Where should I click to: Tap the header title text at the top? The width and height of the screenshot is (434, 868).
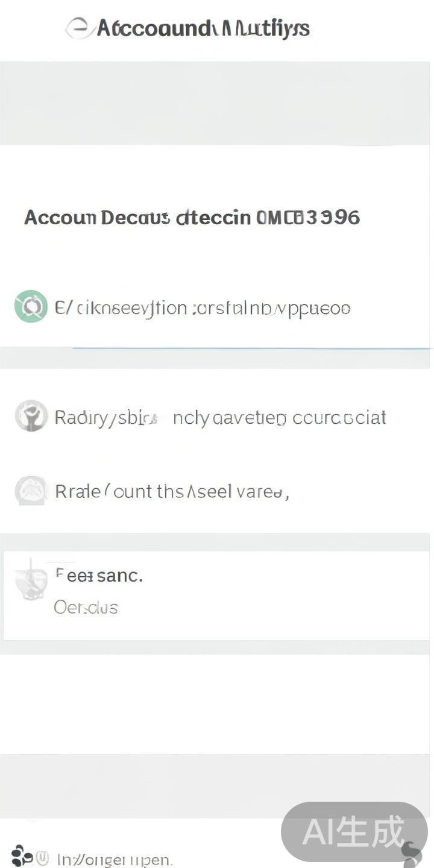pos(203,28)
